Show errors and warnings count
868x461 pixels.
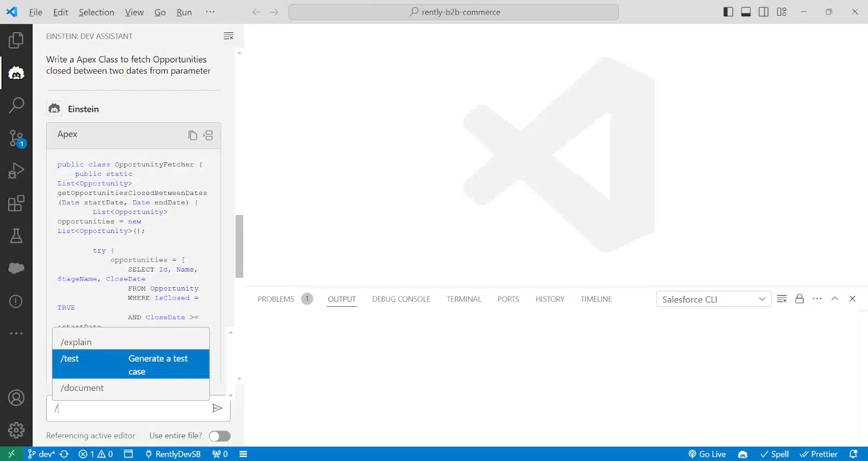tap(95, 454)
